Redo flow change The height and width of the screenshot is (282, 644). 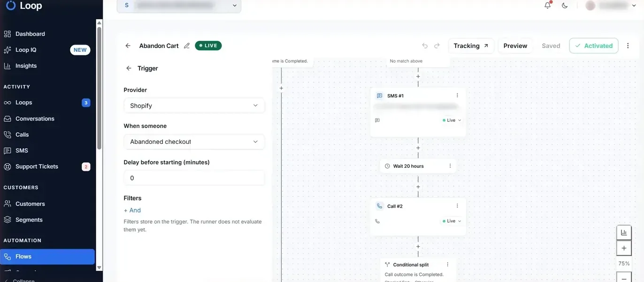click(x=437, y=46)
